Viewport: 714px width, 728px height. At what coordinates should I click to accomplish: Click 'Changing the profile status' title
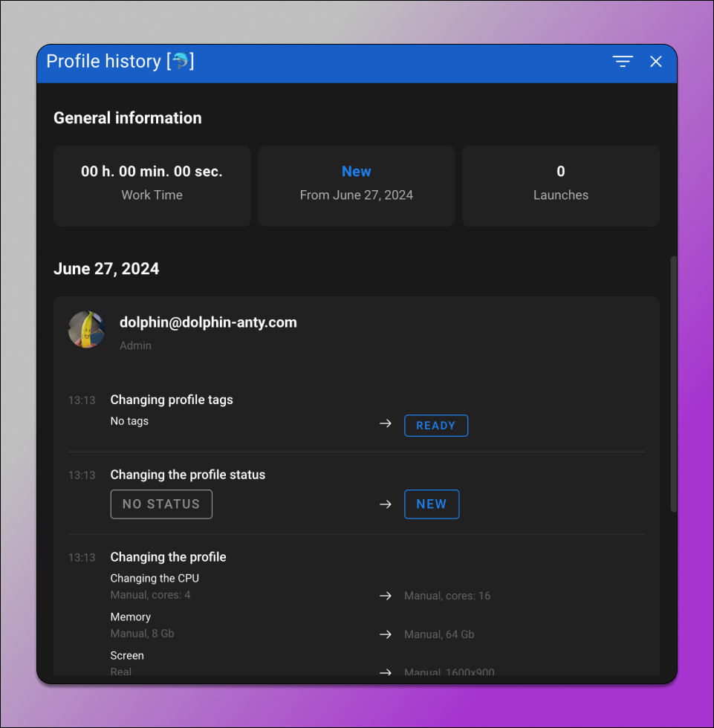click(187, 475)
